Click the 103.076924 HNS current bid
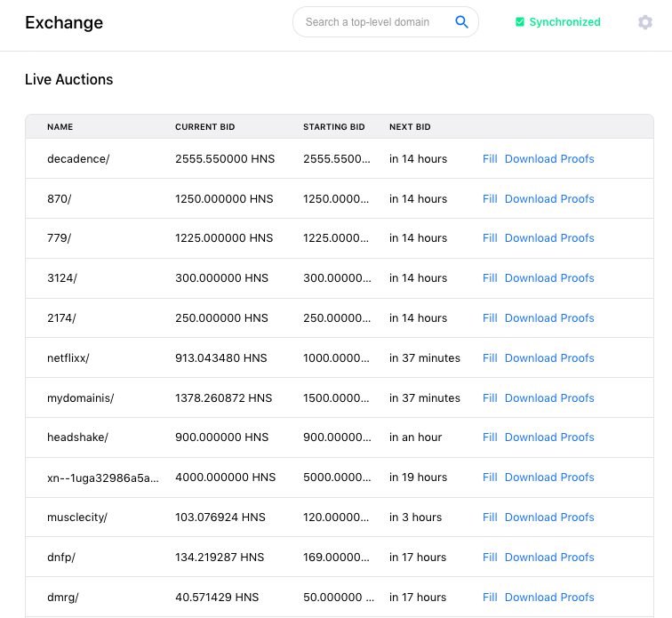The width and height of the screenshot is (672, 618). click(x=220, y=517)
